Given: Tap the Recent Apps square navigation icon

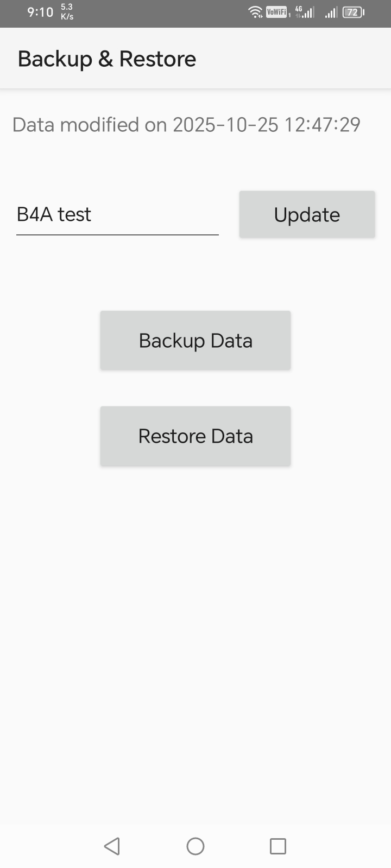Looking at the screenshot, I should pos(278,846).
